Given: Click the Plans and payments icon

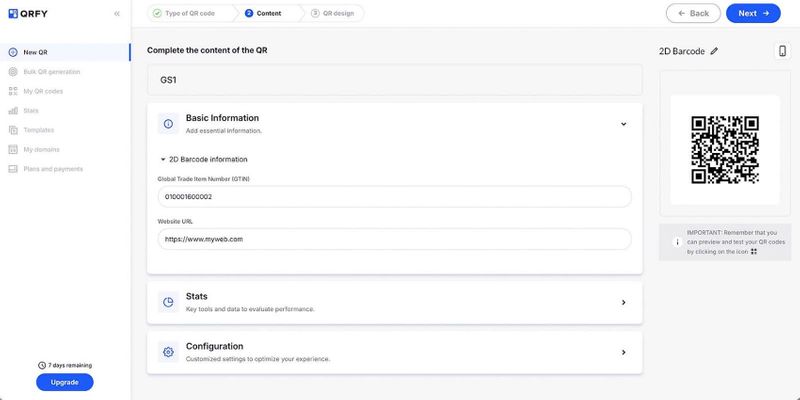Looking at the screenshot, I should [13, 169].
